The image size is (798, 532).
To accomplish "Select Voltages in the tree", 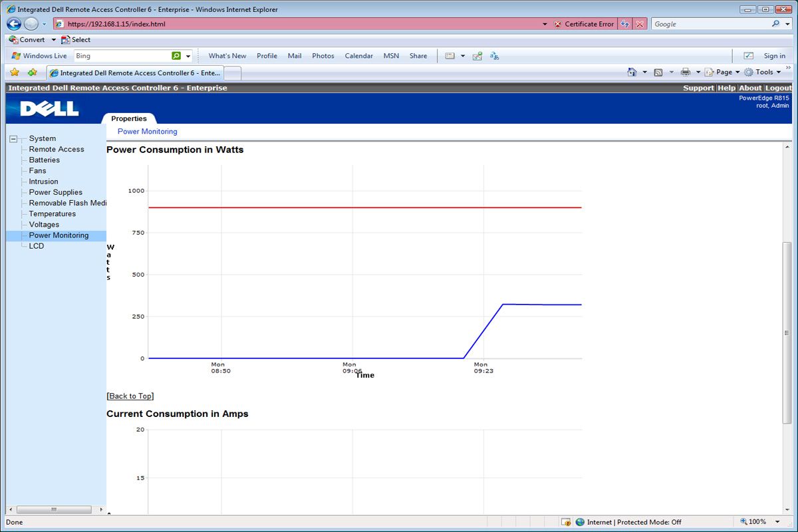I will point(45,225).
